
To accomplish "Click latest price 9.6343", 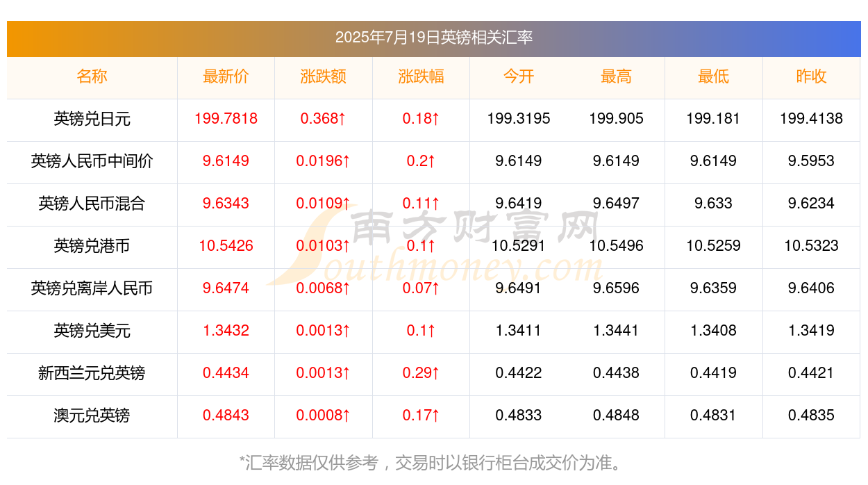I will tap(226, 204).
